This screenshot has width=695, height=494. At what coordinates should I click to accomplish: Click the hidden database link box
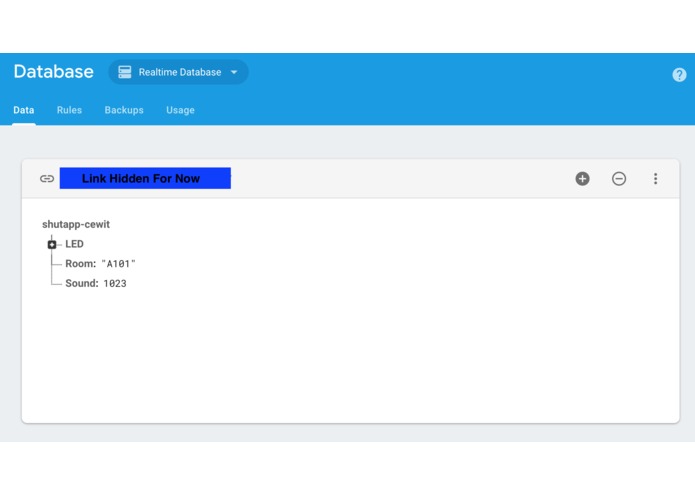145,178
